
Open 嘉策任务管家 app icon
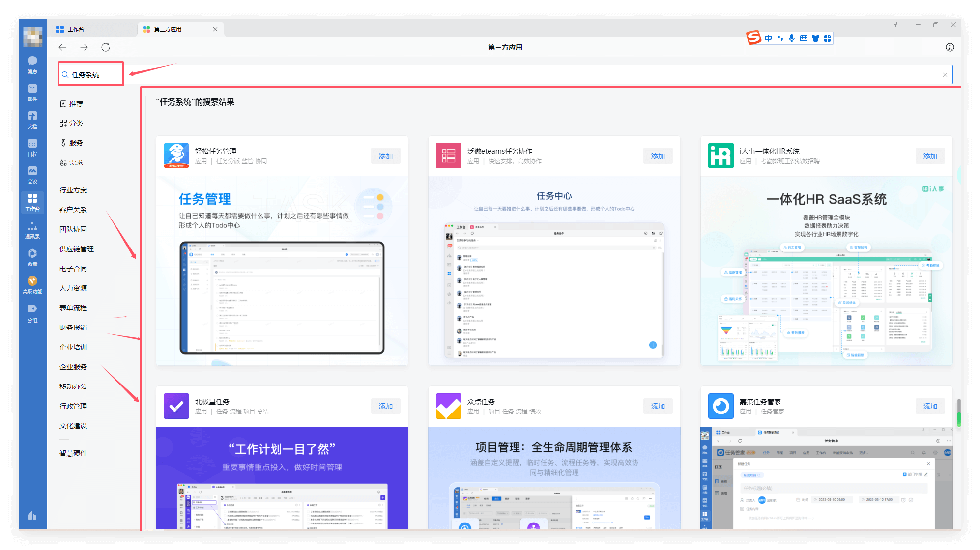pos(721,406)
